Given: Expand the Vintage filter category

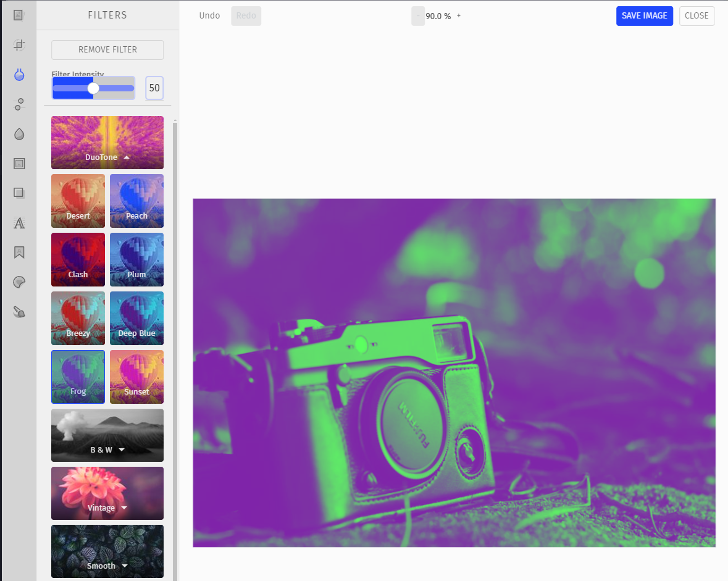Looking at the screenshot, I should point(107,493).
